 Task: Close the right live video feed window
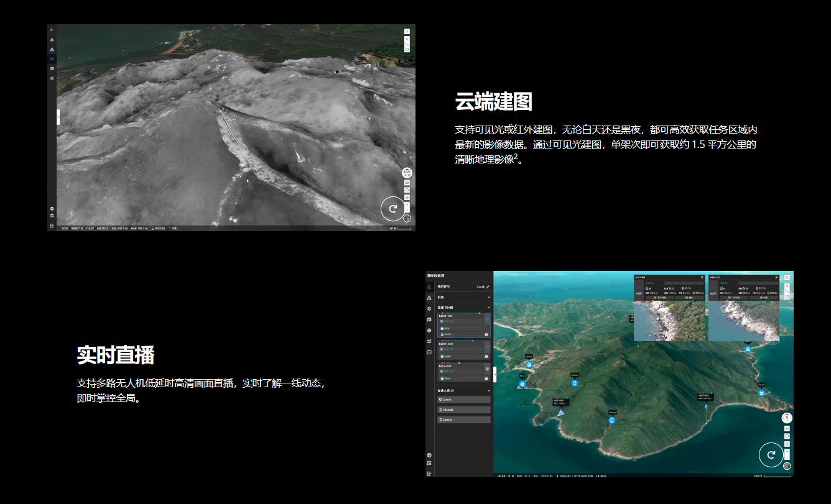(776, 277)
